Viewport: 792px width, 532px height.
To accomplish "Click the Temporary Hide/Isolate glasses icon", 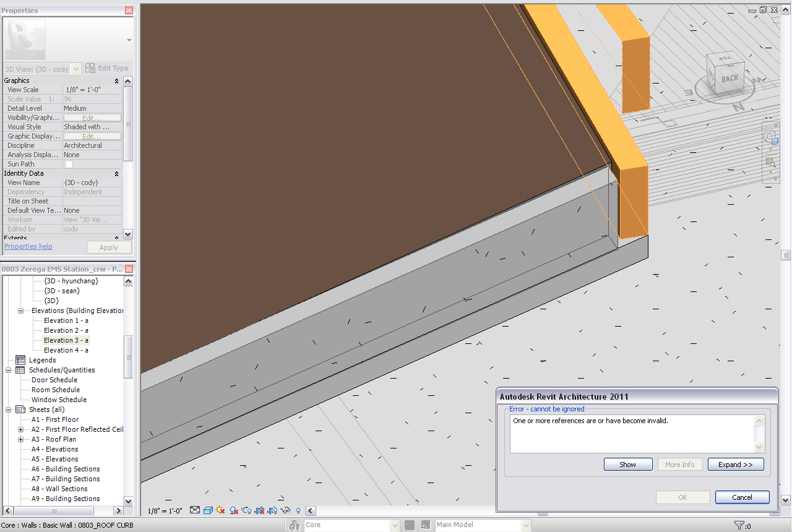I will 286,511.
